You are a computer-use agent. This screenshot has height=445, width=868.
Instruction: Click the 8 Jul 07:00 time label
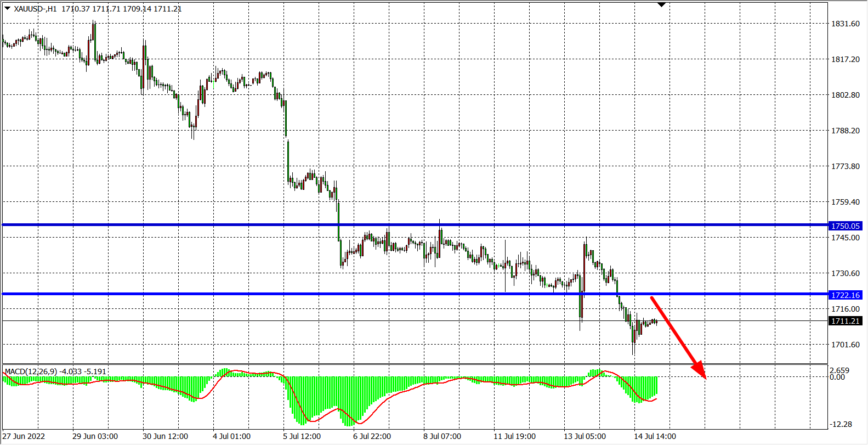pyautogui.click(x=442, y=436)
